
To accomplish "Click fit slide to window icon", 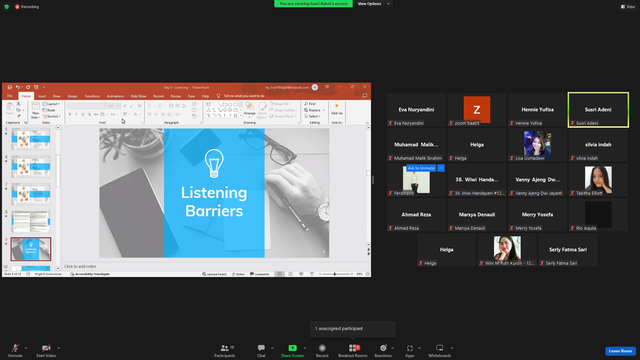I will tap(368, 274).
